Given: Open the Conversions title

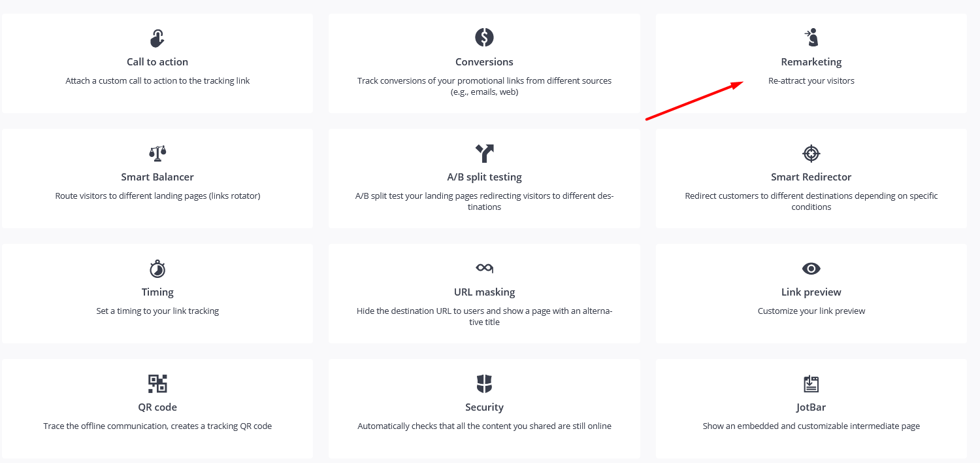Looking at the screenshot, I should (484, 62).
